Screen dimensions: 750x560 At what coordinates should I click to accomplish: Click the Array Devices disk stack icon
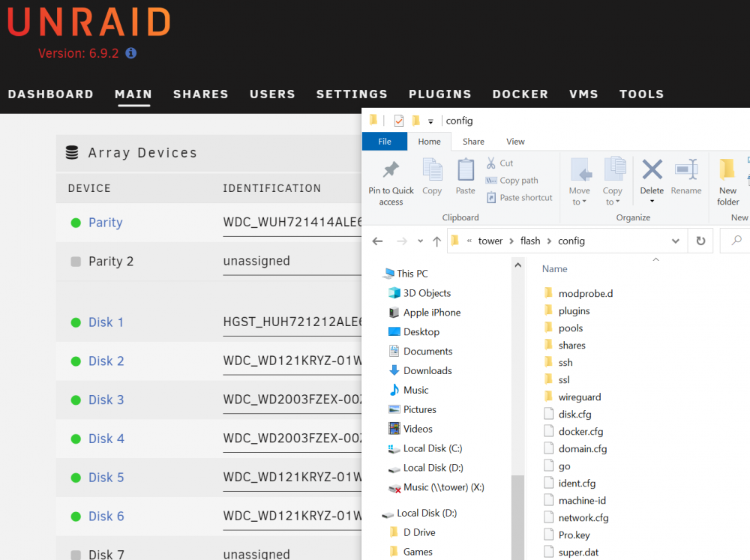72,152
